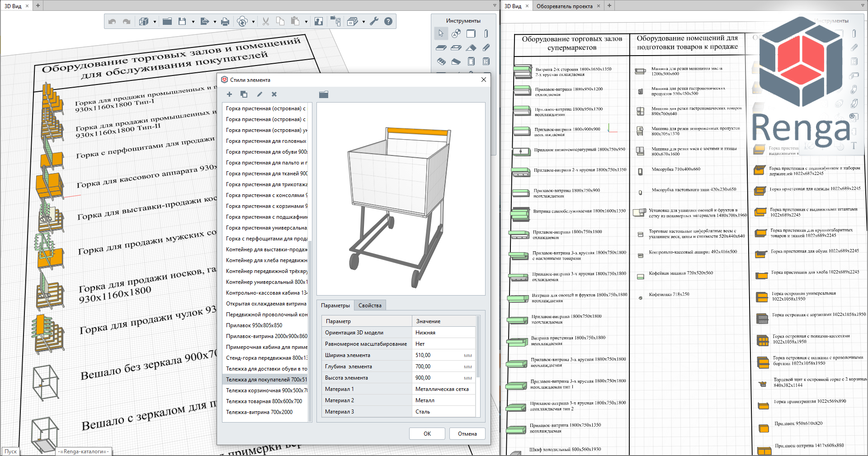Expand the 3D view cube dropdown arrow
Screen dimensions: 868x456
point(155,22)
